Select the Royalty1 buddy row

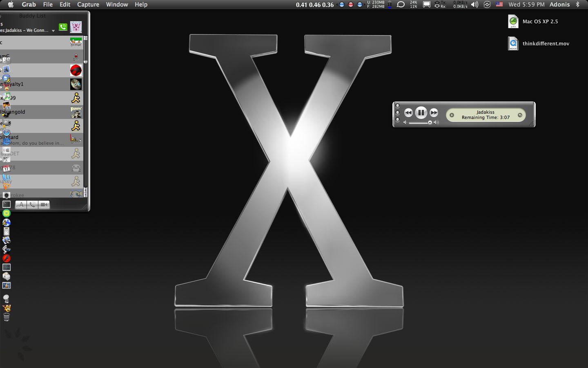(41, 84)
